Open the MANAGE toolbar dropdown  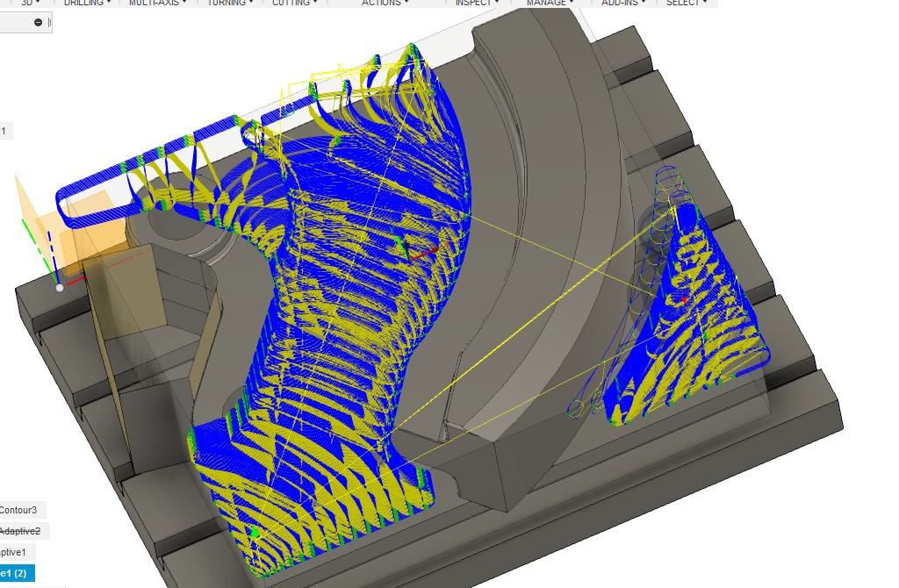coord(550,3)
